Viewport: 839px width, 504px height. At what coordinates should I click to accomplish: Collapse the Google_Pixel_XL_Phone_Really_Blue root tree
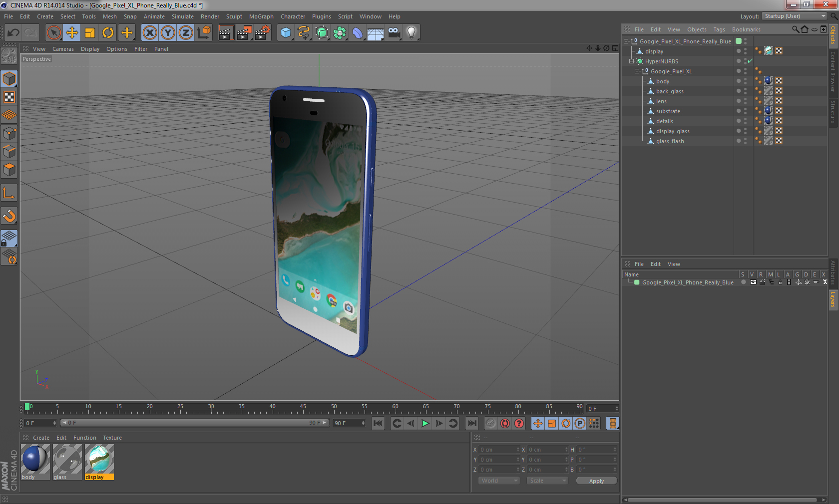pyautogui.click(x=626, y=41)
